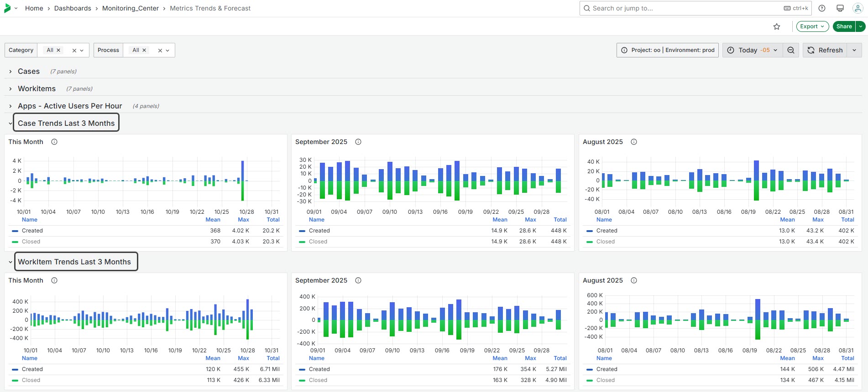Navigate to Dashboards breadcrumb
Image resolution: width=868 pixels, height=392 pixels.
(x=73, y=8)
